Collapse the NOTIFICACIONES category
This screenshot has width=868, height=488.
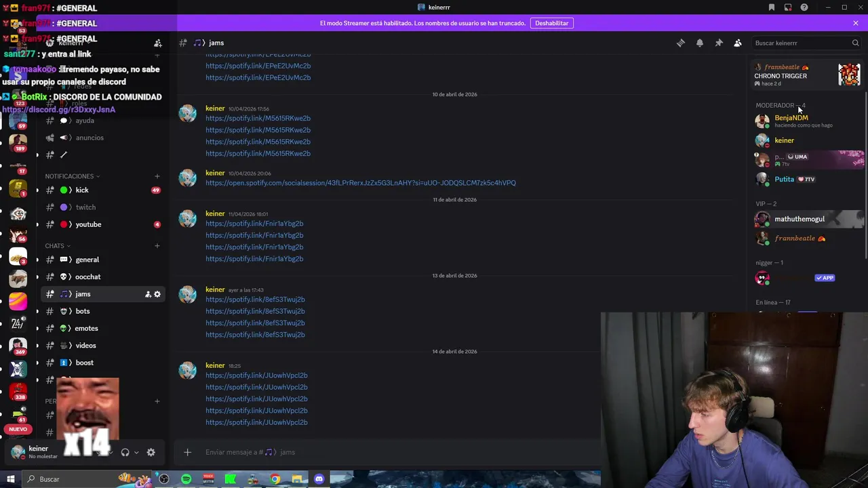coord(73,176)
